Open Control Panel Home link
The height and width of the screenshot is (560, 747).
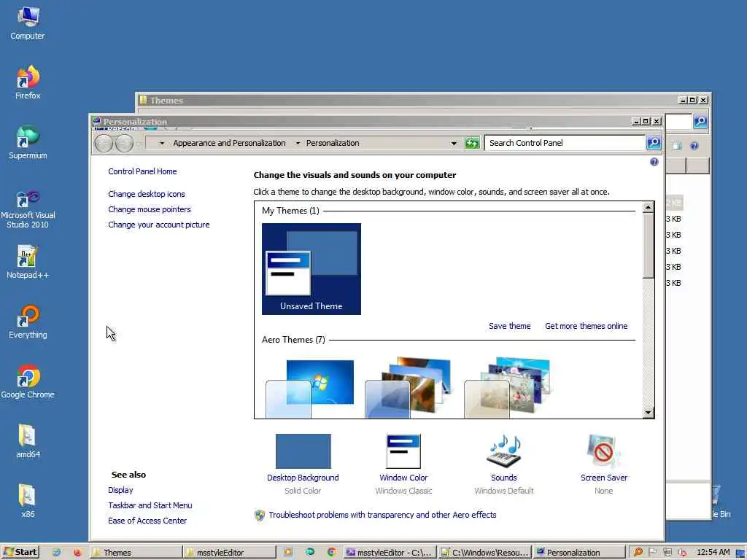pos(142,171)
